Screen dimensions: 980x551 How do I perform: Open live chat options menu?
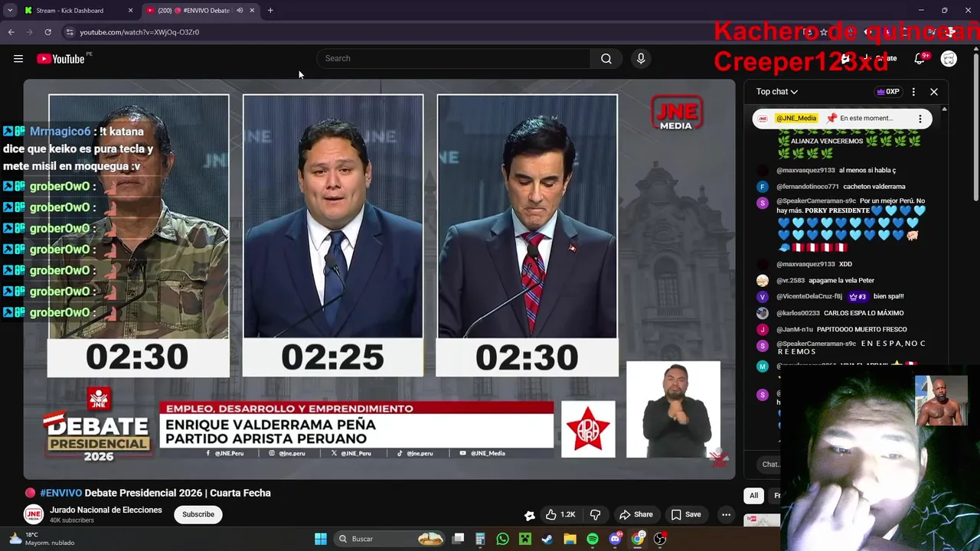pyautogui.click(x=913, y=92)
